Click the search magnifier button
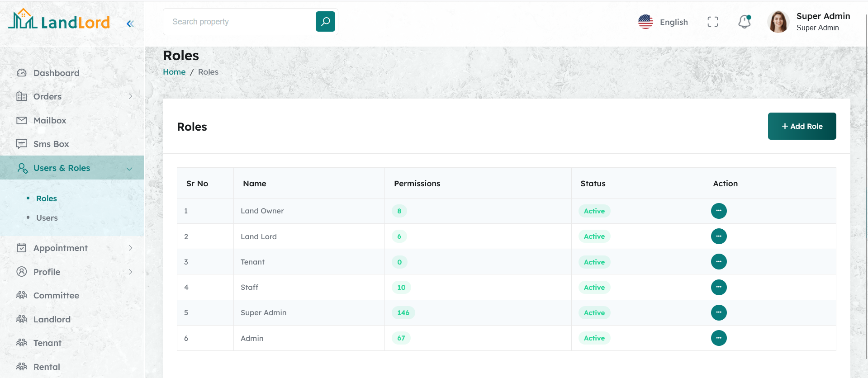868x378 pixels. pos(325,22)
